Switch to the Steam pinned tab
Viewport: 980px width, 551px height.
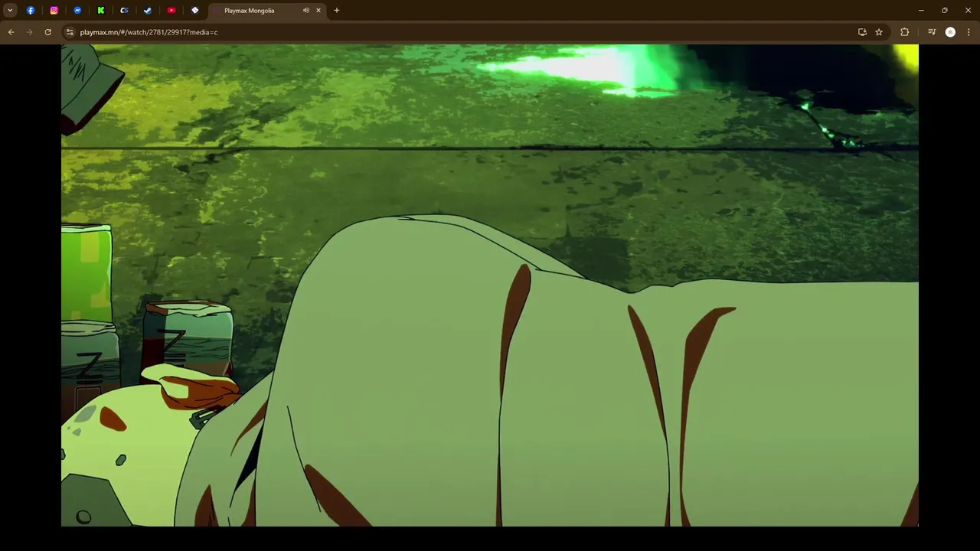tap(148, 11)
